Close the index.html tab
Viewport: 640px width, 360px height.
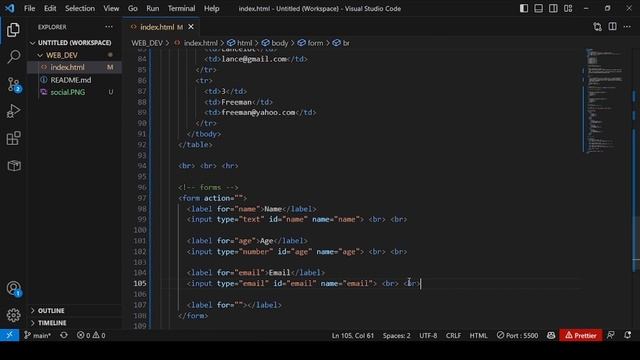(191, 27)
